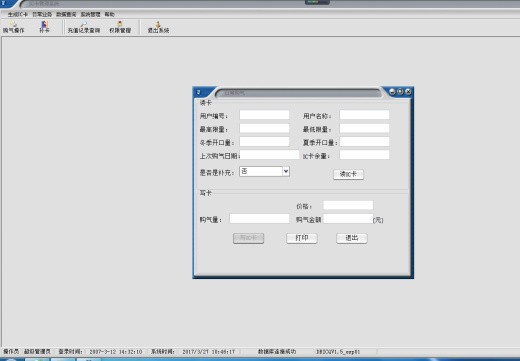
Task: Click the 打印 button
Action: [302, 238]
